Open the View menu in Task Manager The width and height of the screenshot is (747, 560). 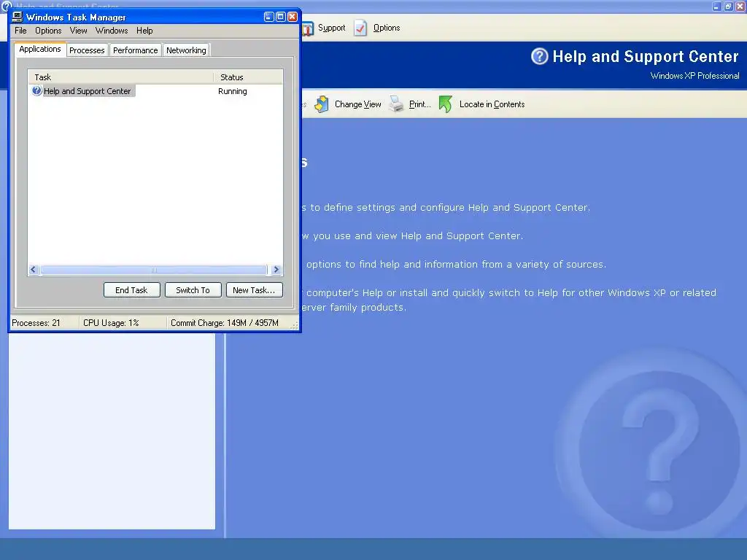coord(78,31)
